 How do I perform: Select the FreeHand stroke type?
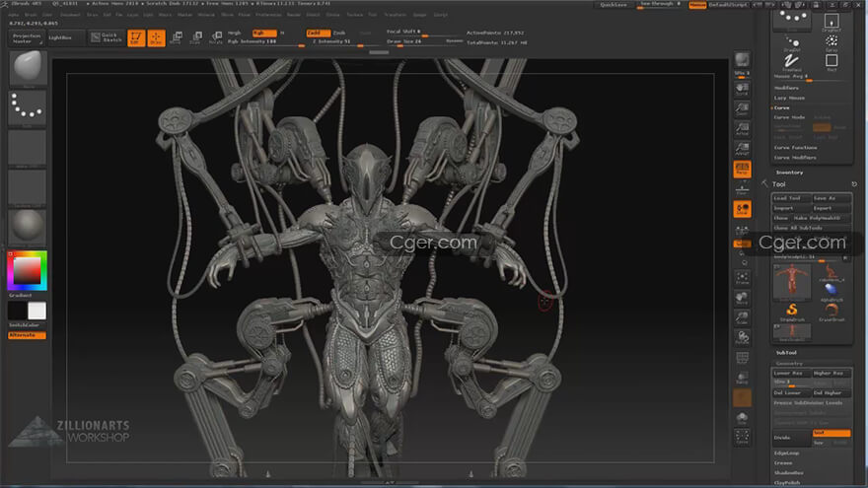792,62
